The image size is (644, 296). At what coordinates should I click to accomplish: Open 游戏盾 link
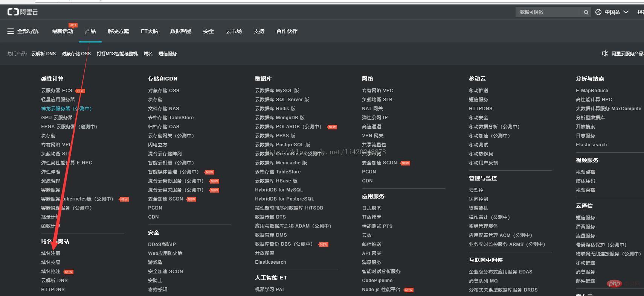155,263
